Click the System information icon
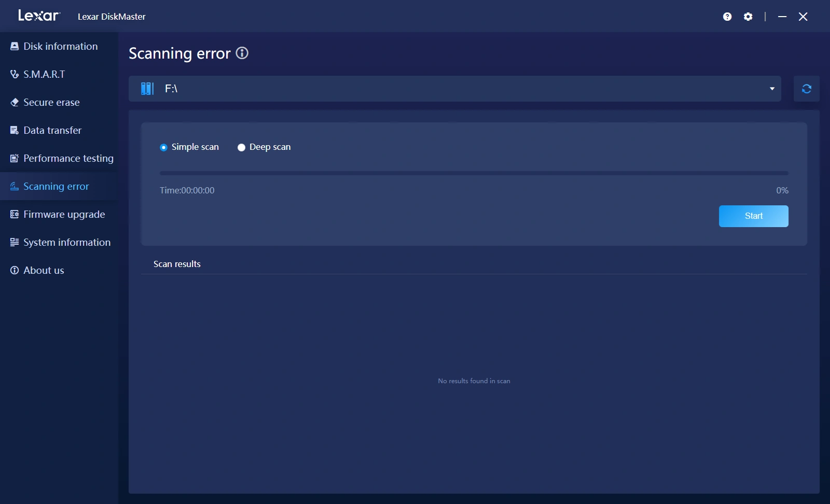Image resolution: width=830 pixels, height=504 pixels. tap(15, 242)
